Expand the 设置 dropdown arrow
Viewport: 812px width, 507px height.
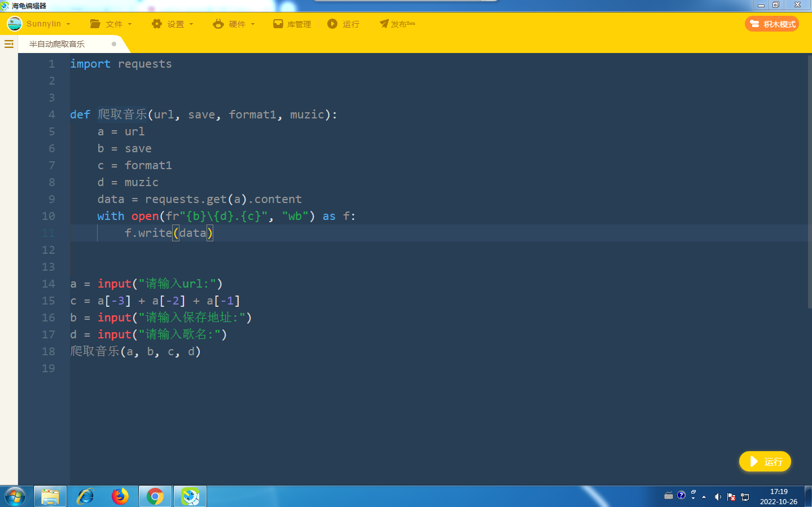coord(191,24)
